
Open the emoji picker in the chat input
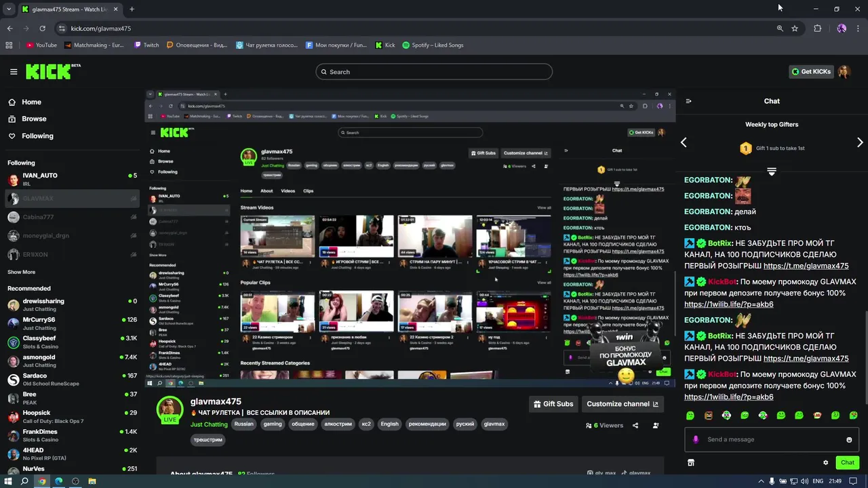[849, 440]
